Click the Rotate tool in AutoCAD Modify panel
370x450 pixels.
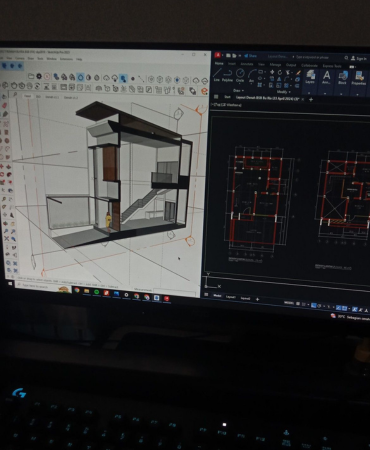coord(279,72)
